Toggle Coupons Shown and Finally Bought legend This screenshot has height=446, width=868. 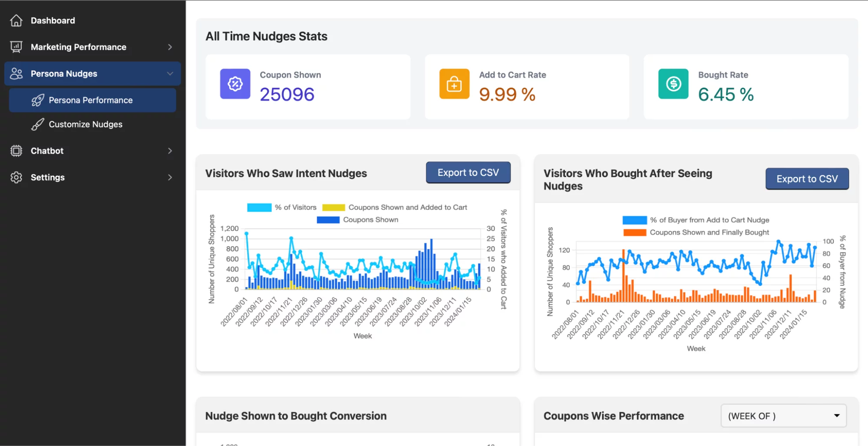click(x=696, y=232)
